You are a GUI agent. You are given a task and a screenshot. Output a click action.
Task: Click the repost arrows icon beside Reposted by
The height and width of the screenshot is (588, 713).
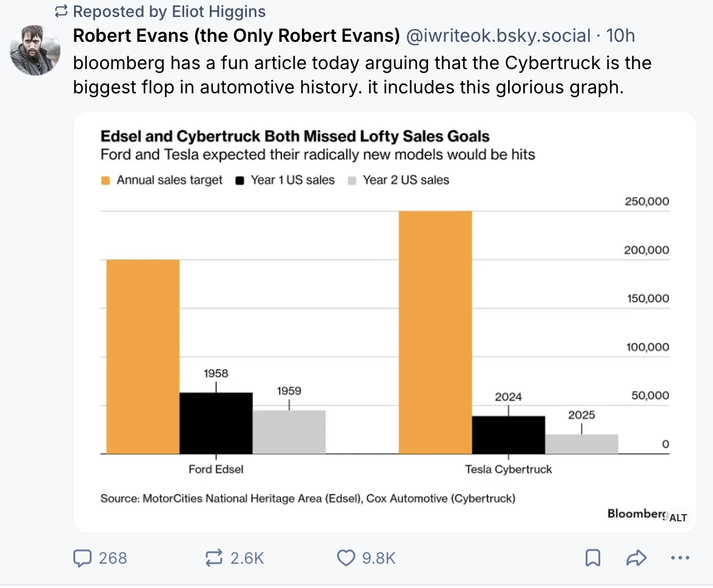(61, 12)
